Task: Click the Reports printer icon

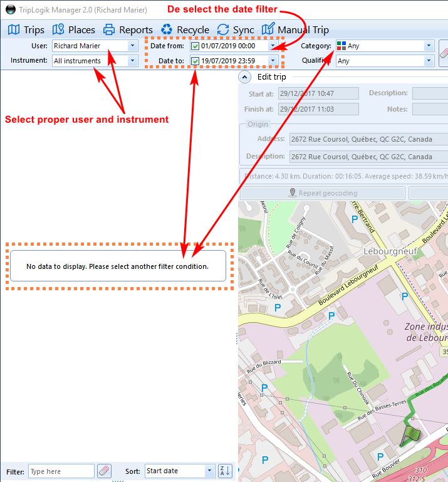Action: pos(109,30)
